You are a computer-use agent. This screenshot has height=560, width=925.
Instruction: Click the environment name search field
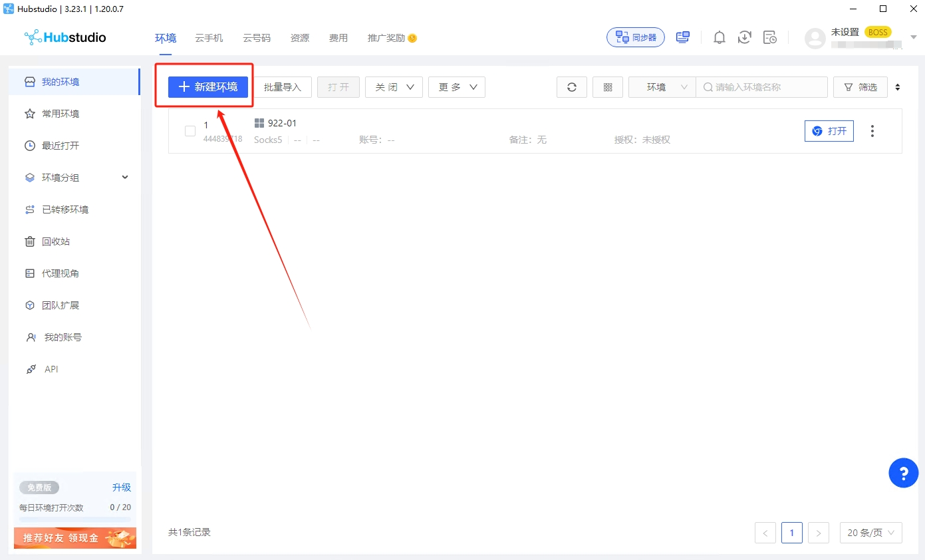click(765, 87)
